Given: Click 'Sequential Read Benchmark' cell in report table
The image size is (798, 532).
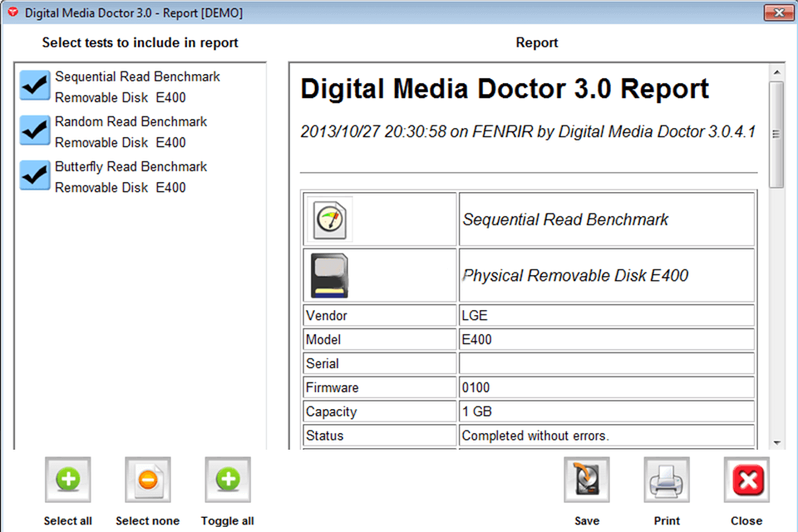Looking at the screenshot, I should tap(607, 219).
